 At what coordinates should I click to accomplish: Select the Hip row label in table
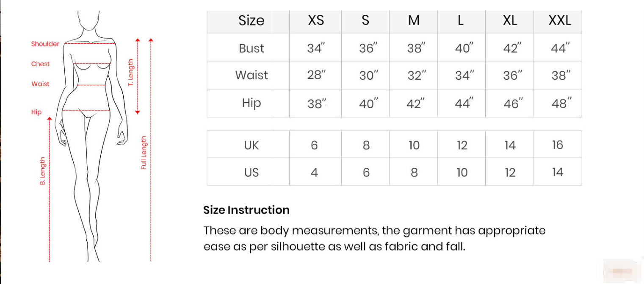point(251,103)
